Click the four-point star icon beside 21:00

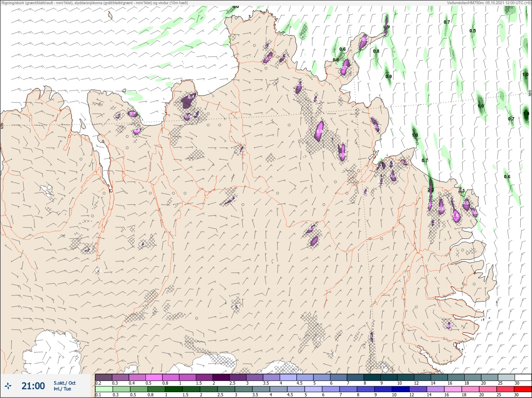click(x=9, y=386)
